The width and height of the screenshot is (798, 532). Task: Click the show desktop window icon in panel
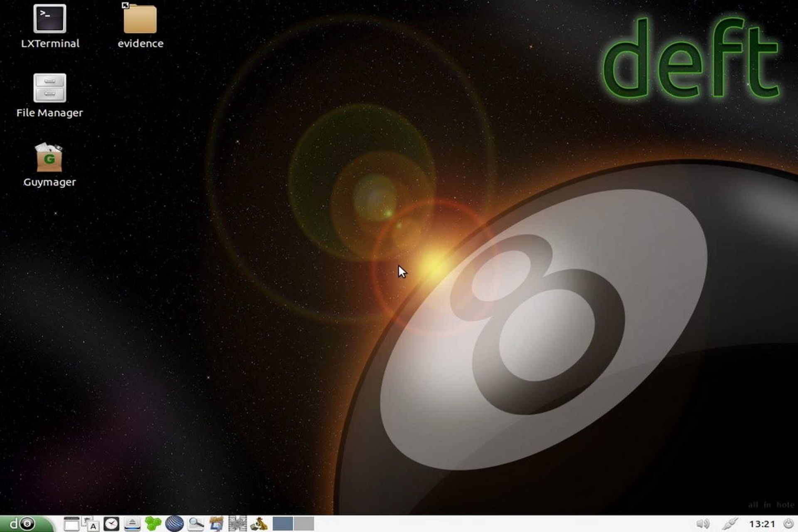tap(71, 524)
